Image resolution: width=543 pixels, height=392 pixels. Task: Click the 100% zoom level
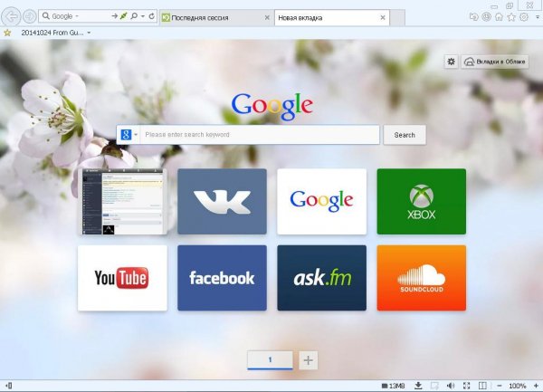click(x=518, y=386)
